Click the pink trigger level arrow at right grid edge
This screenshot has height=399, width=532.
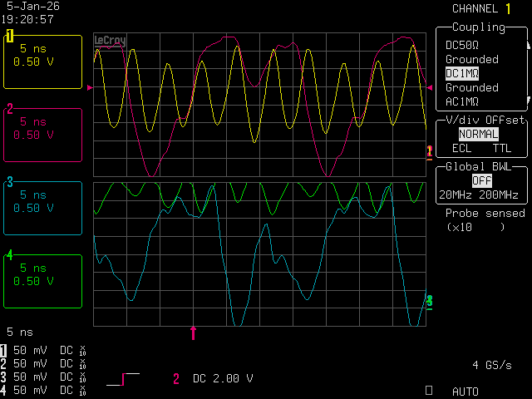coord(430,86)
